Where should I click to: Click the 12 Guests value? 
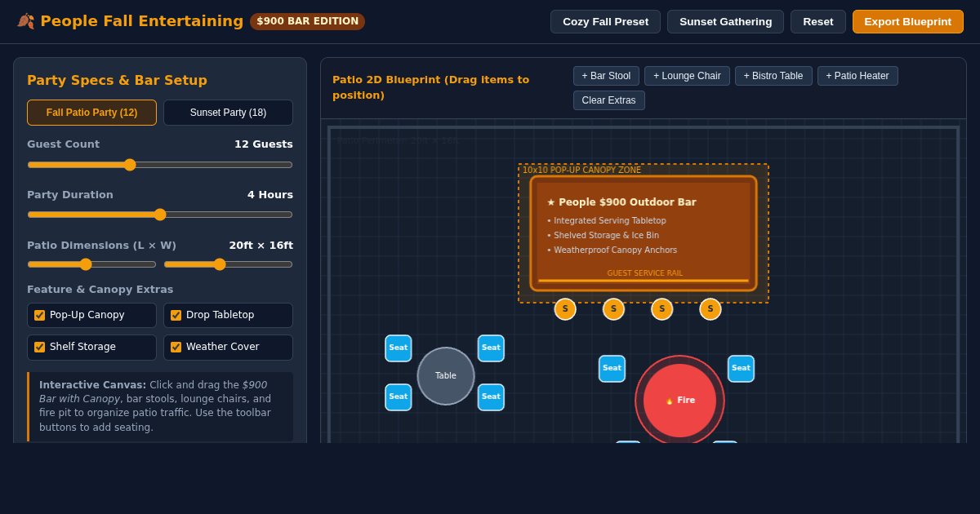tap(264, 144)
